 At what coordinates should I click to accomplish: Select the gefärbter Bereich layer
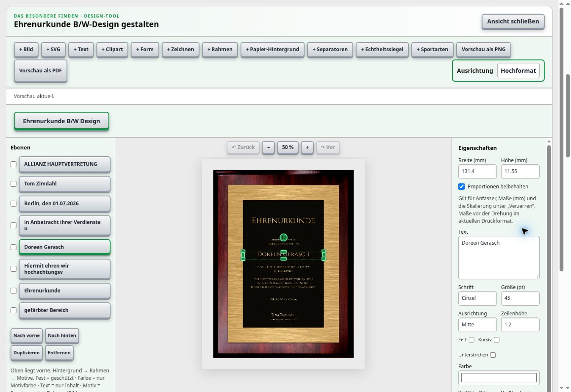coord(64,310)
